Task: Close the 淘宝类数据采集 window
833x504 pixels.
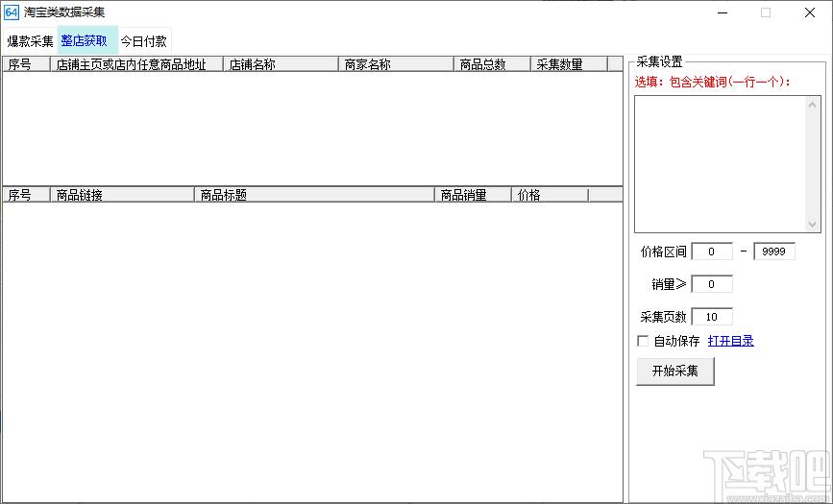Action: [x=810, y=12]
